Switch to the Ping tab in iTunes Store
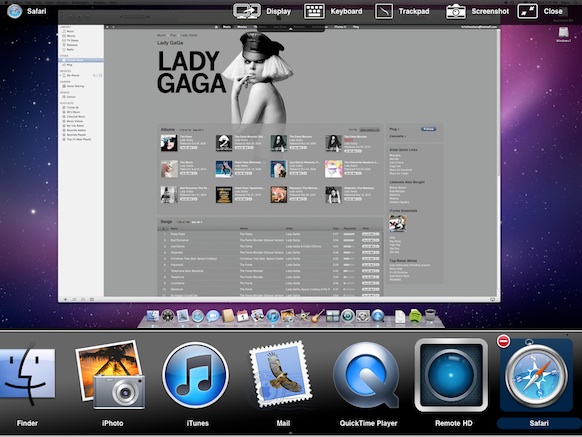 (x=356, y=27)
